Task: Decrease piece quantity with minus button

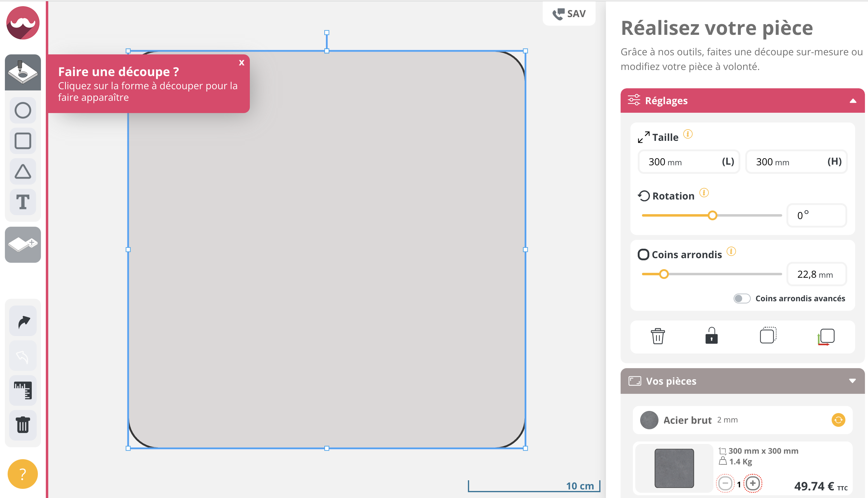Action: point(725,484)
